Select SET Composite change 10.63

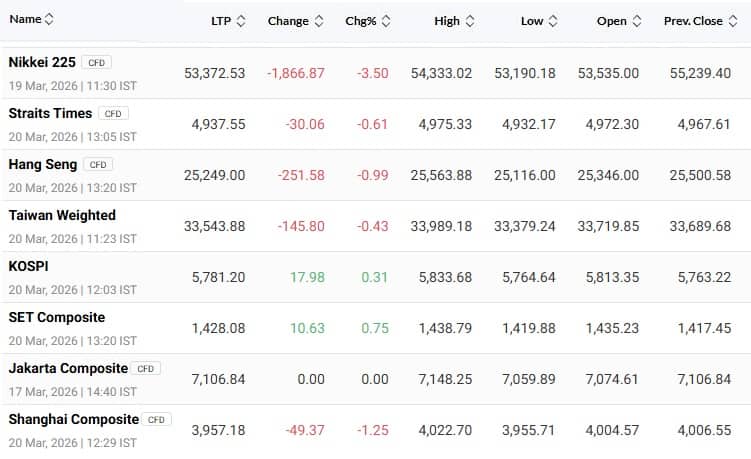click(307, 328)
